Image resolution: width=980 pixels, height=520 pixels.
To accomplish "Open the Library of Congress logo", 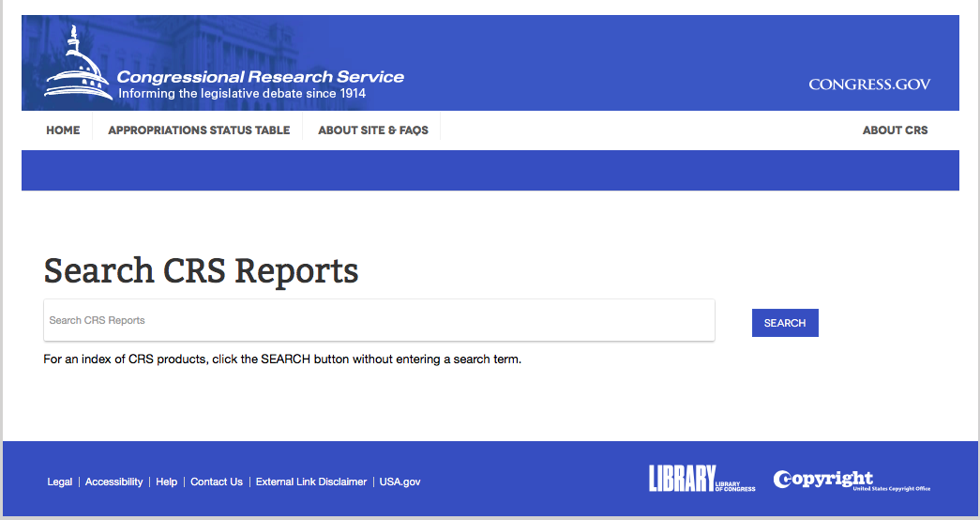I will point(701,479).
